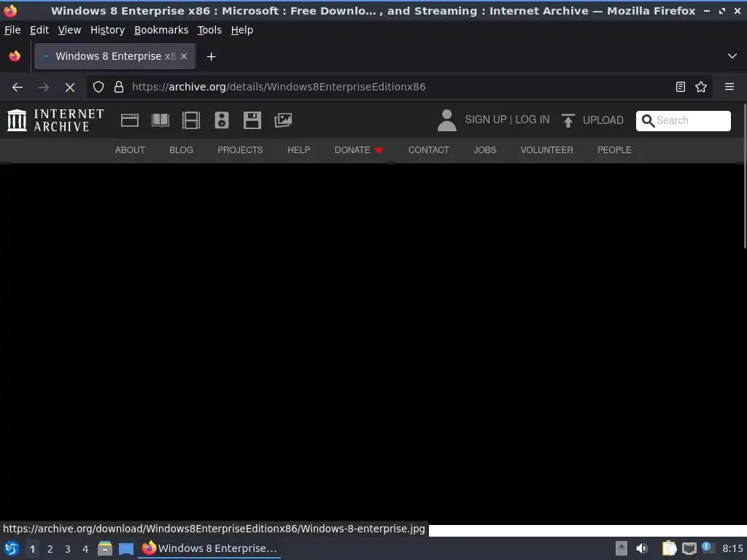
Task: Open the PEOPLE link
Action: pos(614,150)
